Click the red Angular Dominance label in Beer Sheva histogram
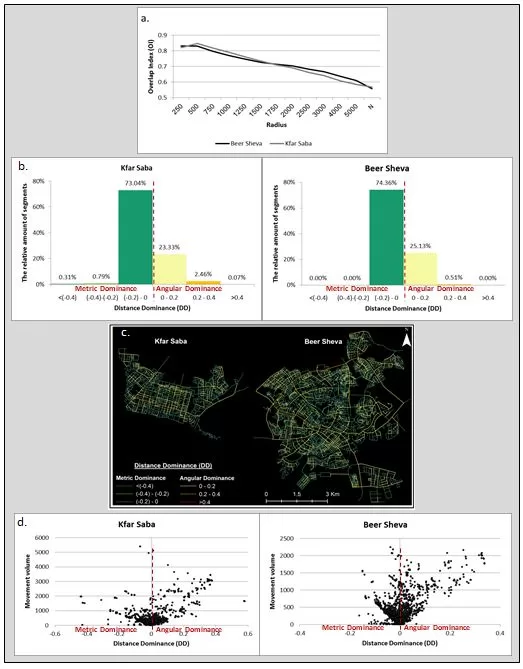This screenshot has width=523, height=669. (x=441, y=289)
